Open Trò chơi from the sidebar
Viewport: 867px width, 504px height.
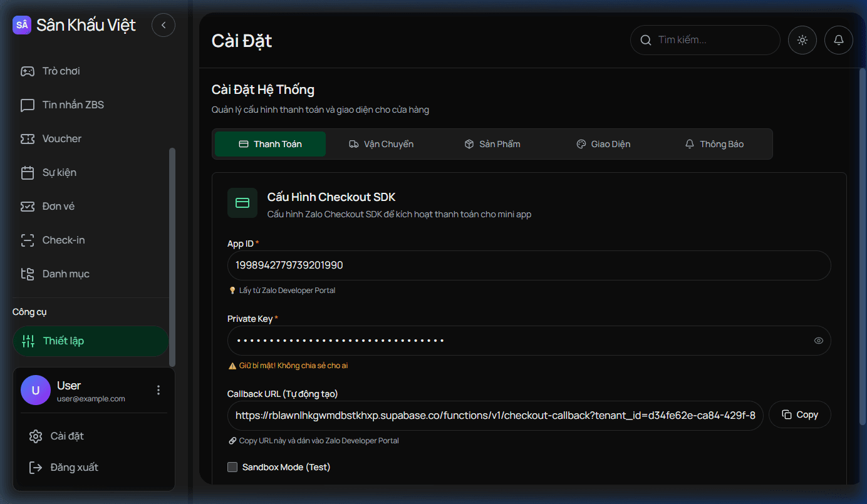click(61, 71)
